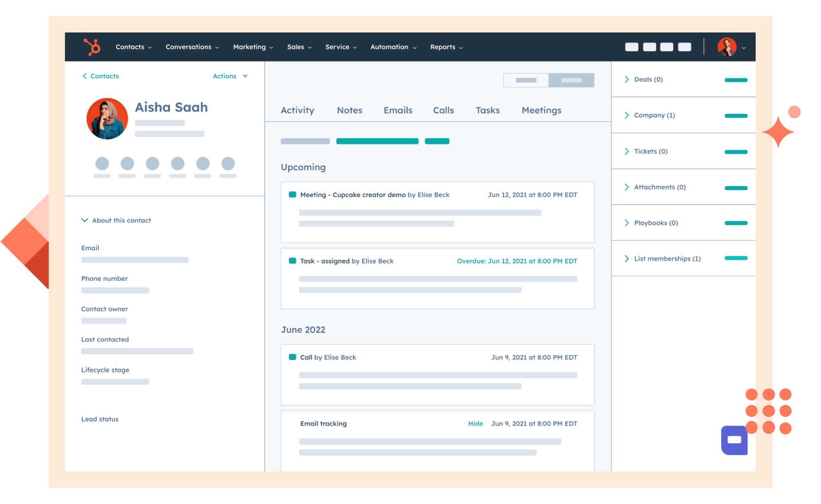Image resolution: width=821 pixels, height=504 pixels.
Task: Toggle visibility of Email tracking entry
Action: (x=475, y=423)
